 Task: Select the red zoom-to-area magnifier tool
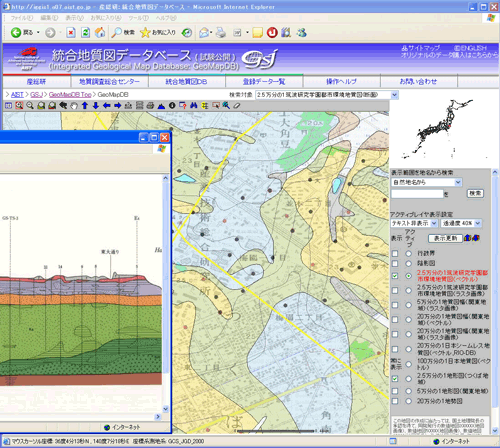pos(19,106)
